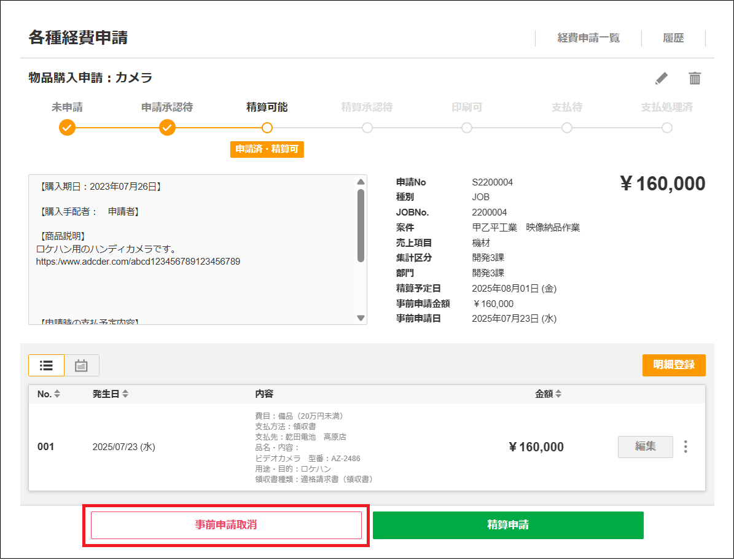Select the 印刷可 step circle
Screen dimensions: 734x560
coord(467,128)
